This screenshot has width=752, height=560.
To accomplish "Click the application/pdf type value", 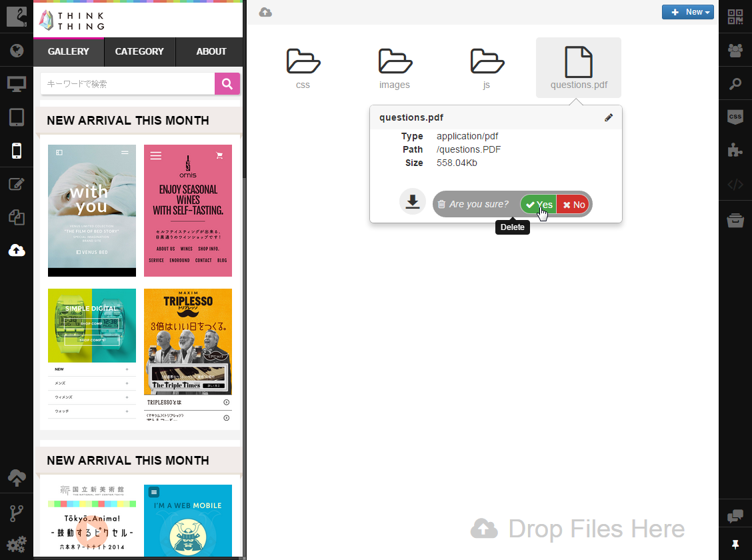I will (467, 136).
